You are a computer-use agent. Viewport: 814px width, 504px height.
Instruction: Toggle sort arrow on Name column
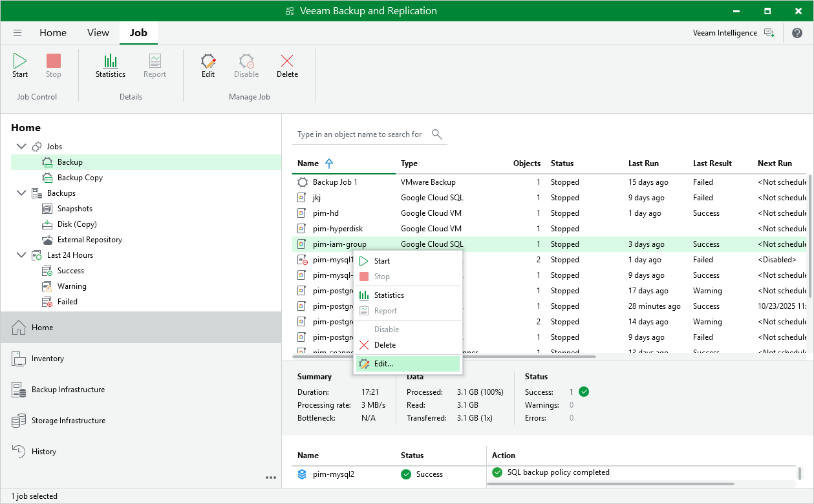click(x=329, y=163)
